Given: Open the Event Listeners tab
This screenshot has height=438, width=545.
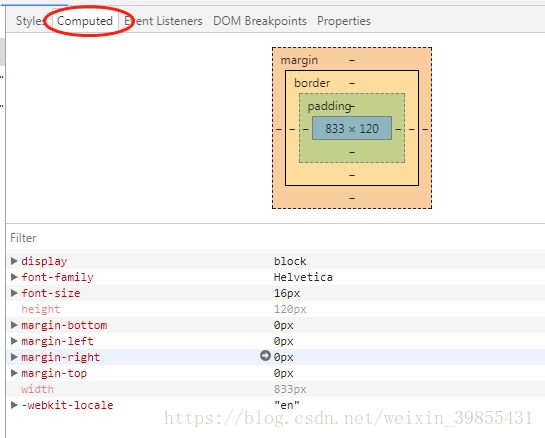Looking at the screenshot, I should pyautogui.click(x=163, y=21).
